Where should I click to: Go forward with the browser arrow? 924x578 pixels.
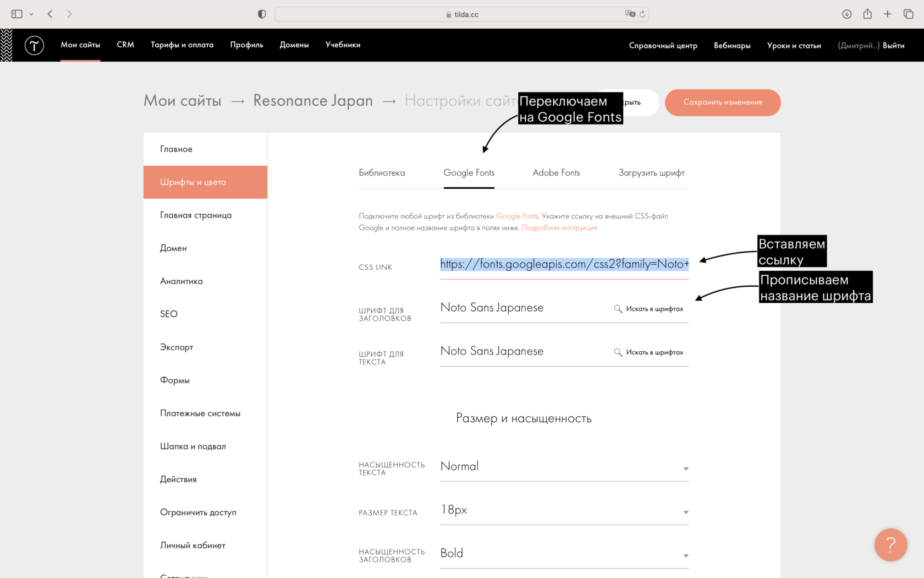pyautogui.click(x=69, y=14)
